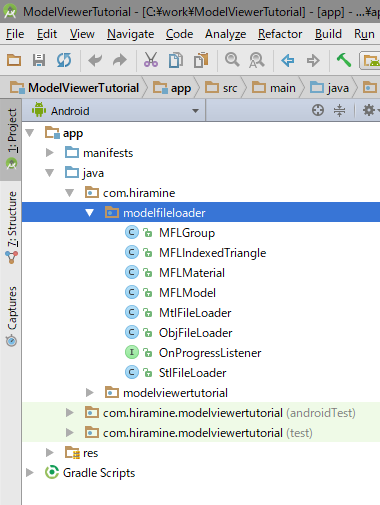Select ObjFileLoader class
This screenshot has height=505, width=380.
(195, 333)
